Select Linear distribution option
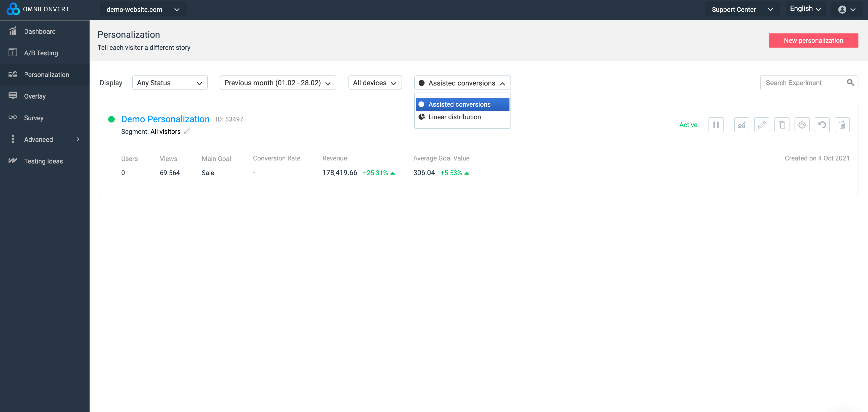 (x=454, y=117)
